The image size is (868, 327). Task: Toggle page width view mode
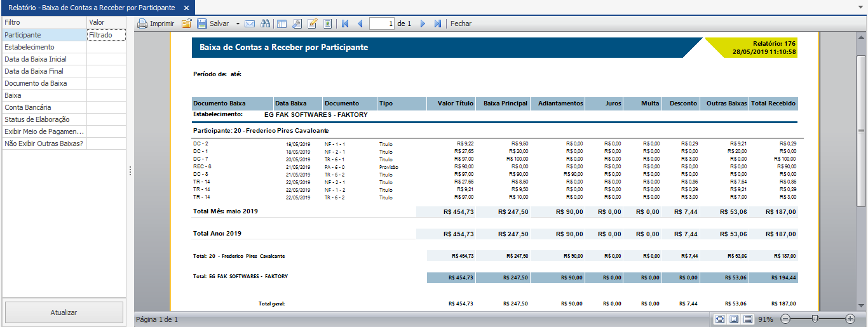coord(719,319)
